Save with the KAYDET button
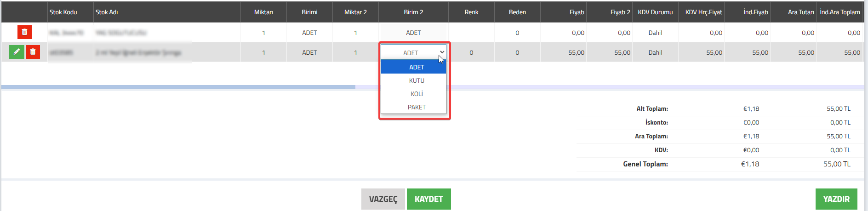 point(429,199)
